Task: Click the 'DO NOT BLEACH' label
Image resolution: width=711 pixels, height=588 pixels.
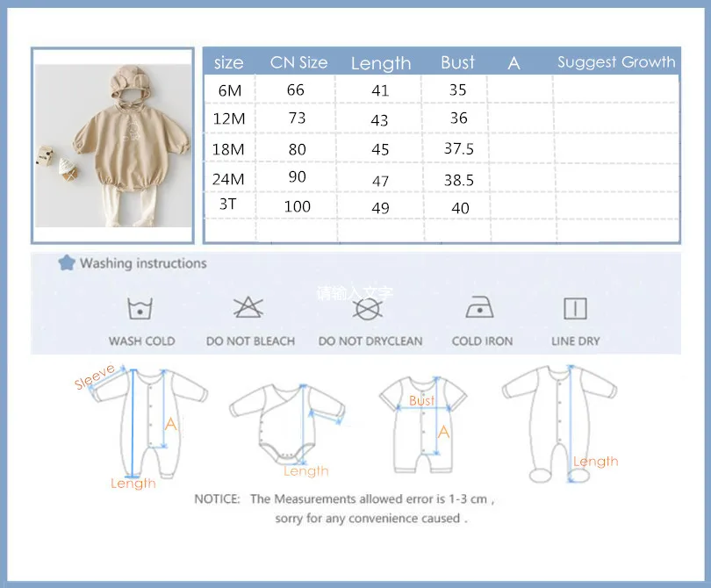Action: click(x=250, y=341)
